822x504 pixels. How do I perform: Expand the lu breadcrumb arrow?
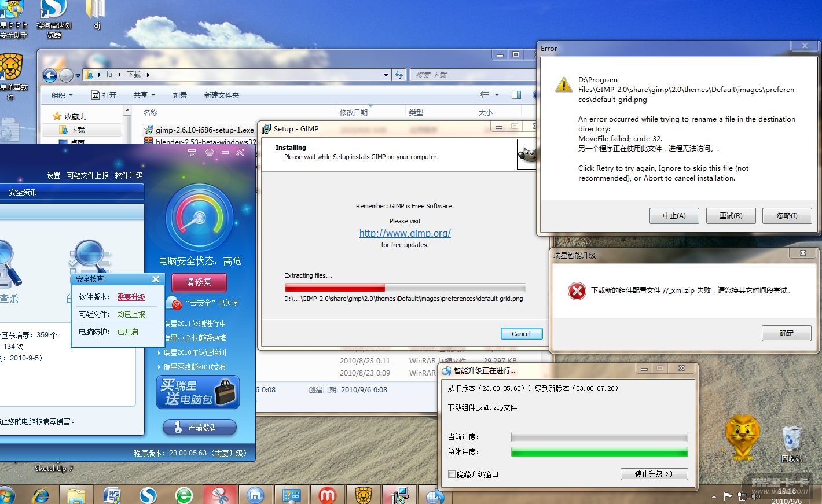[120, 75]
